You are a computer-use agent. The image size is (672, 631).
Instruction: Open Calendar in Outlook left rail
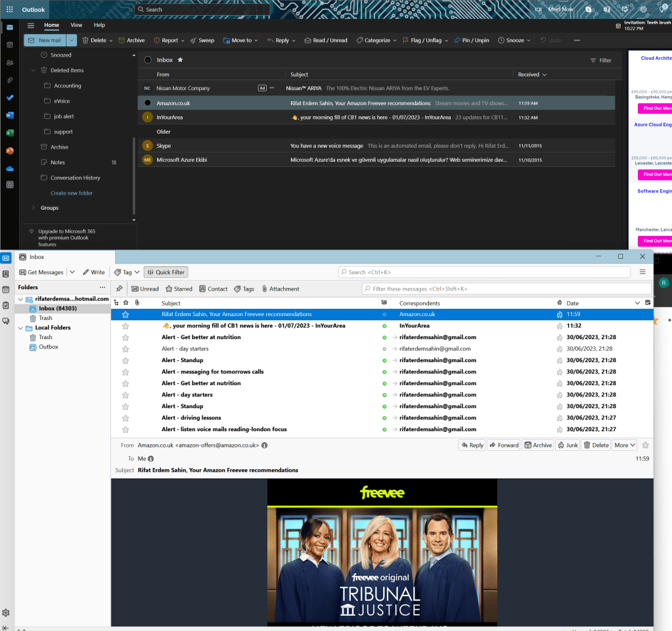pos(10,45)
